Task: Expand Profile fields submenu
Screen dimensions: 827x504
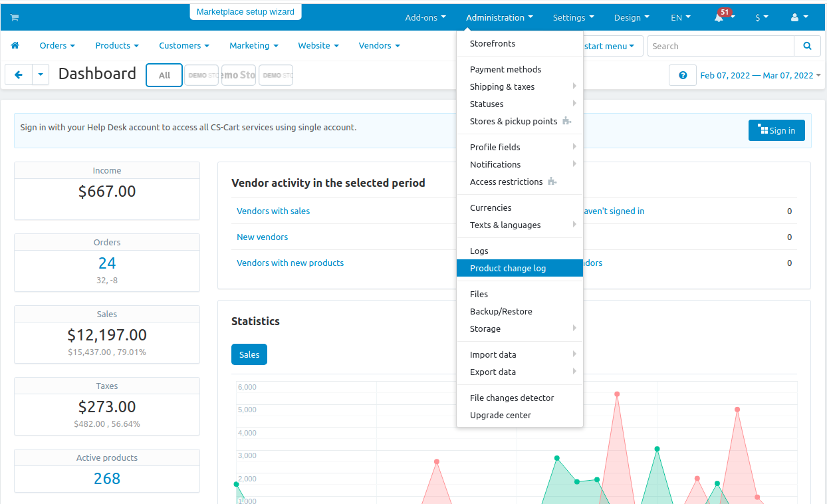Action: click(520, 147)
